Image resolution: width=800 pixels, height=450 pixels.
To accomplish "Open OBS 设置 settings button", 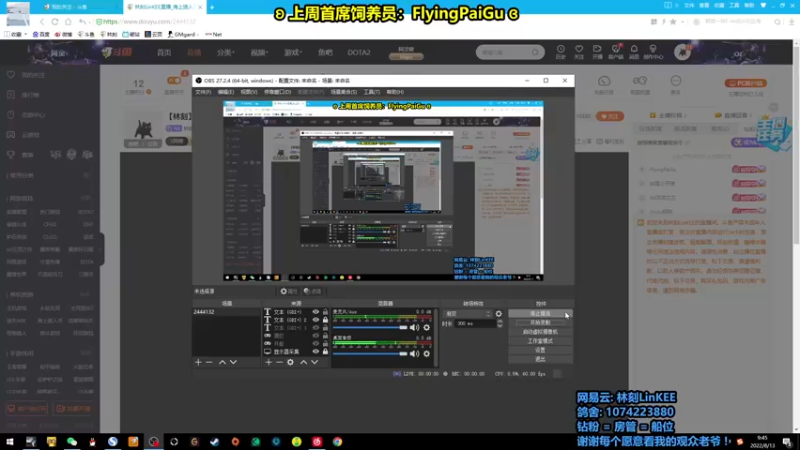I will pyautogui.click(x=540, y=351).
